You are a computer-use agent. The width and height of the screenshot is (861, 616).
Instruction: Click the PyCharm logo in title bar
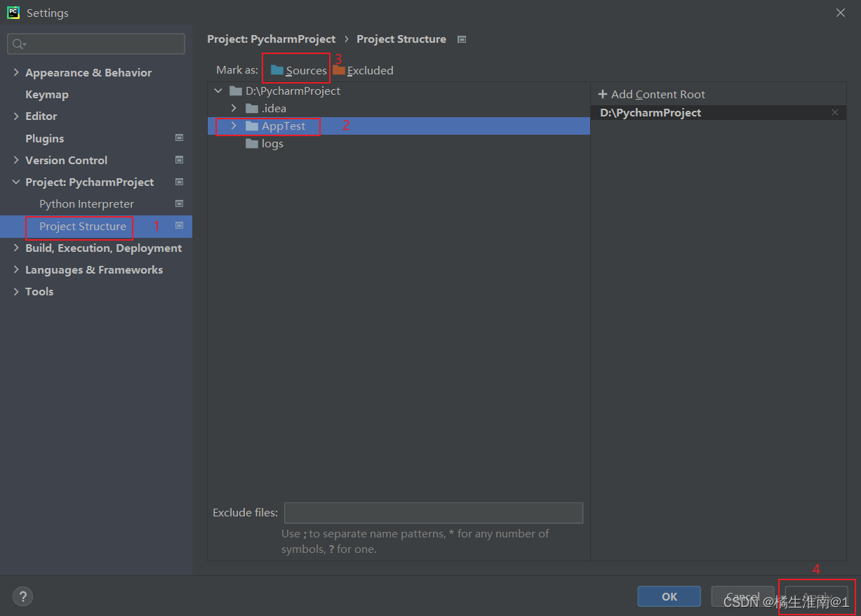coord(13,13)
